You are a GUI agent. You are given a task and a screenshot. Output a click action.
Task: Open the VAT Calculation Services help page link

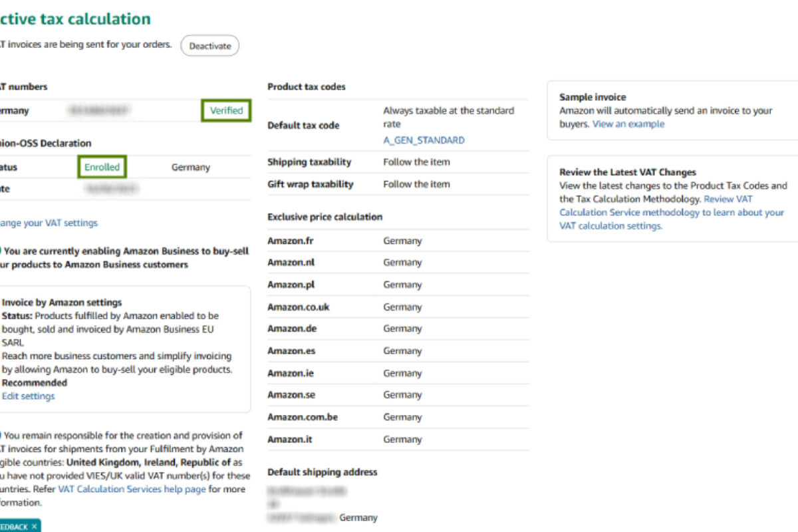[132, 489]
